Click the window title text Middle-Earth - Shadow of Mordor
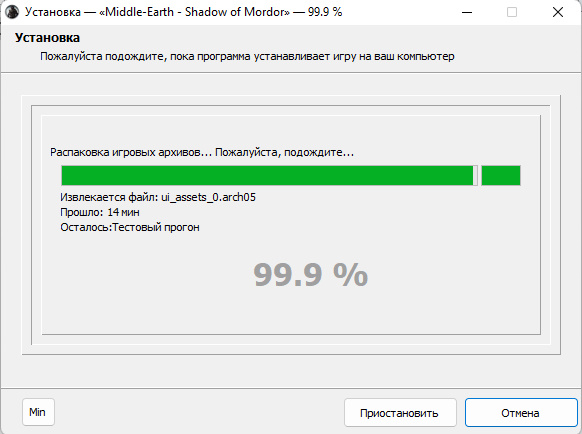This screenshot has width=582, height=434. (194, 12)
